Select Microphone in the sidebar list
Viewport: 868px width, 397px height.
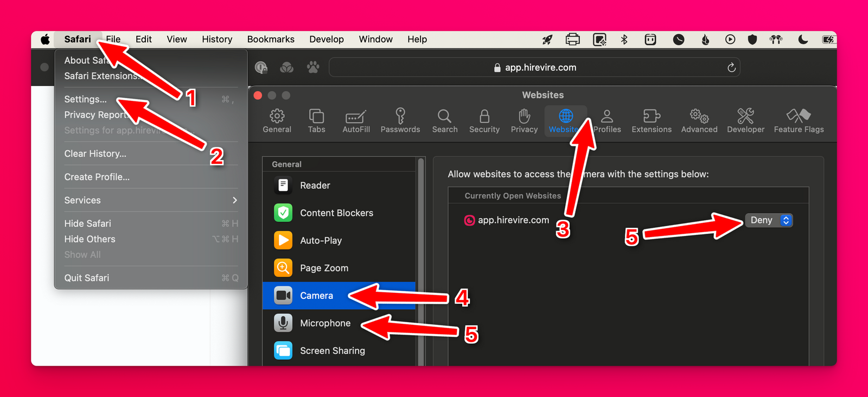tap(325, 323)
